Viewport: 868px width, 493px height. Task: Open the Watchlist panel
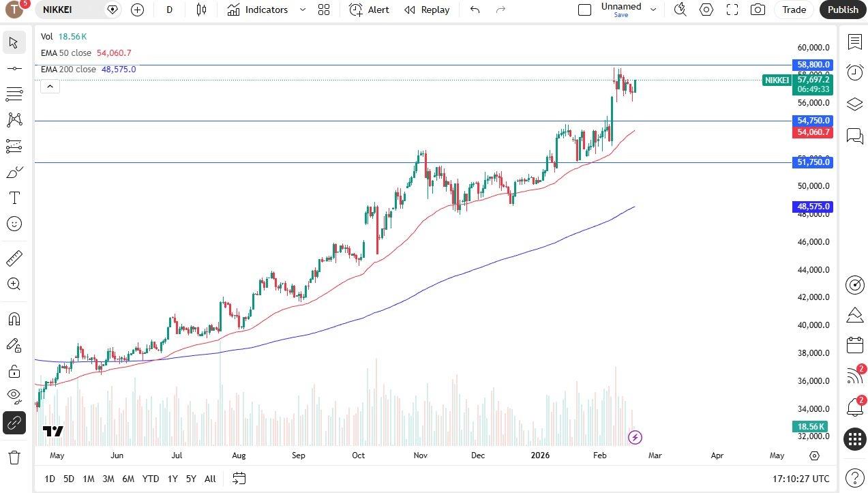855,42
